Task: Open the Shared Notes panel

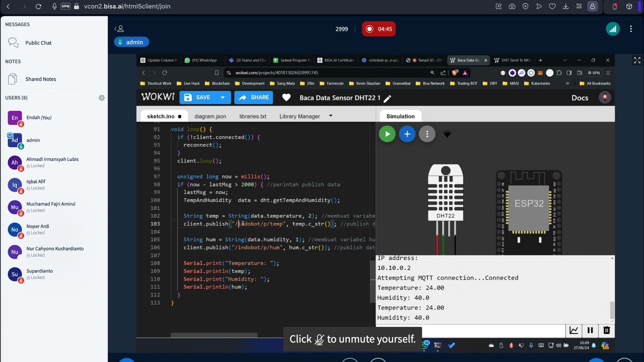Action: pos(41,79)
